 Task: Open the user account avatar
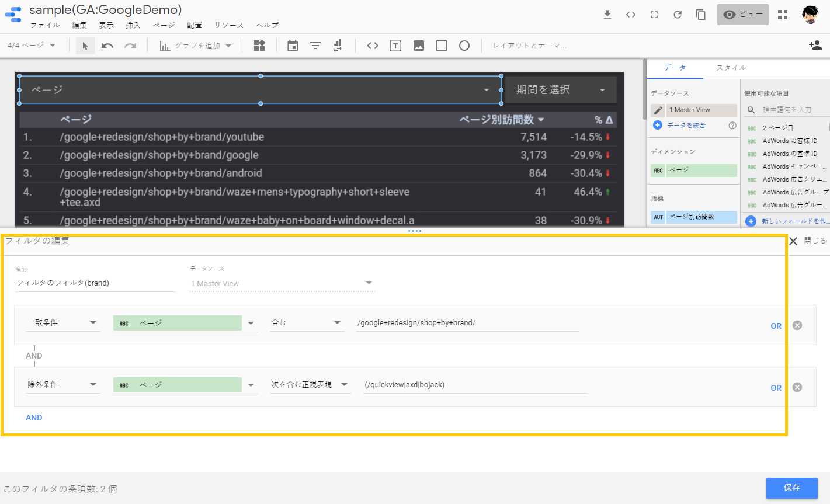[810, 15]
